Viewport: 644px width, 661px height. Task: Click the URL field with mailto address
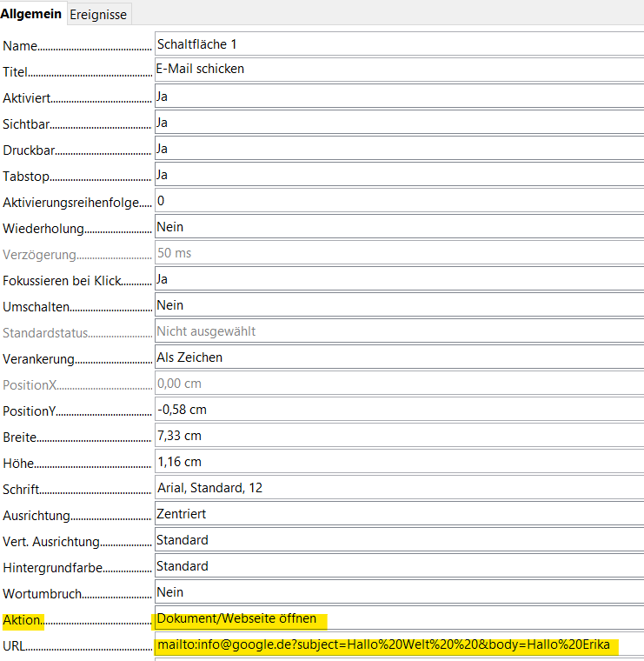398,645
